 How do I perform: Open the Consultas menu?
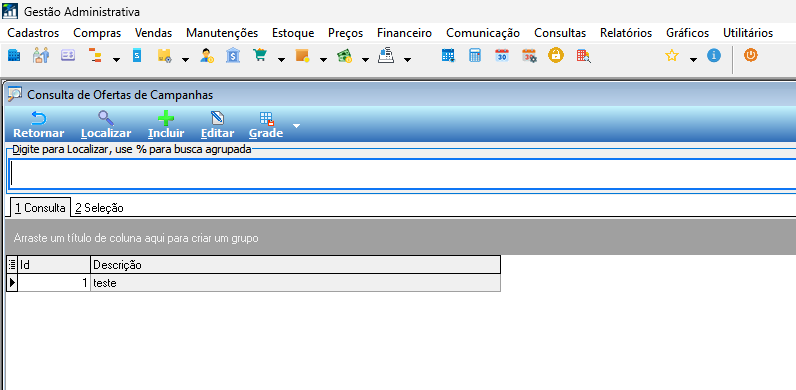point(560,33)
